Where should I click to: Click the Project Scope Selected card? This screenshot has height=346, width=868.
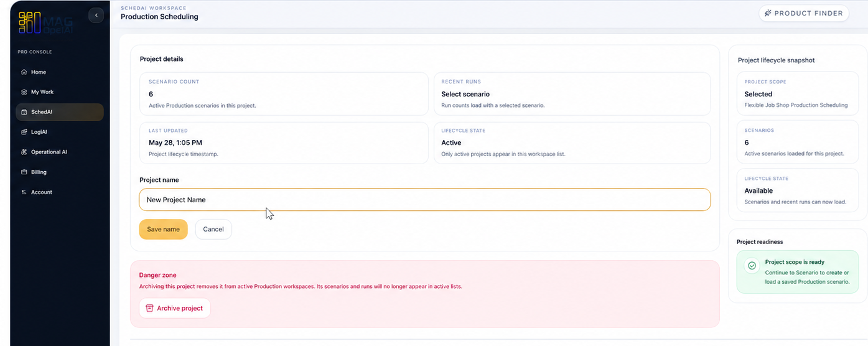coord(798,94)
